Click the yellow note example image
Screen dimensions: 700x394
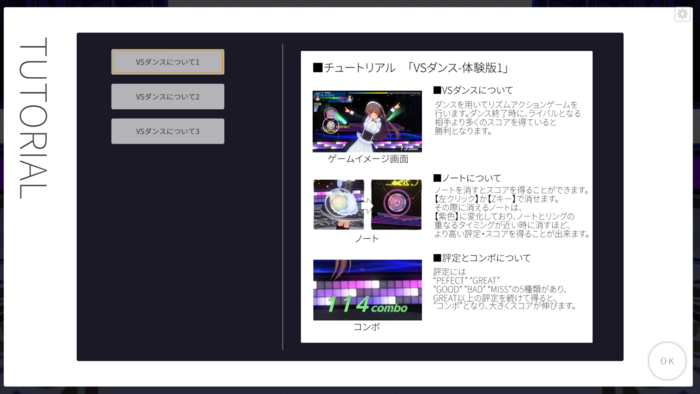click(x=338, y=204)
